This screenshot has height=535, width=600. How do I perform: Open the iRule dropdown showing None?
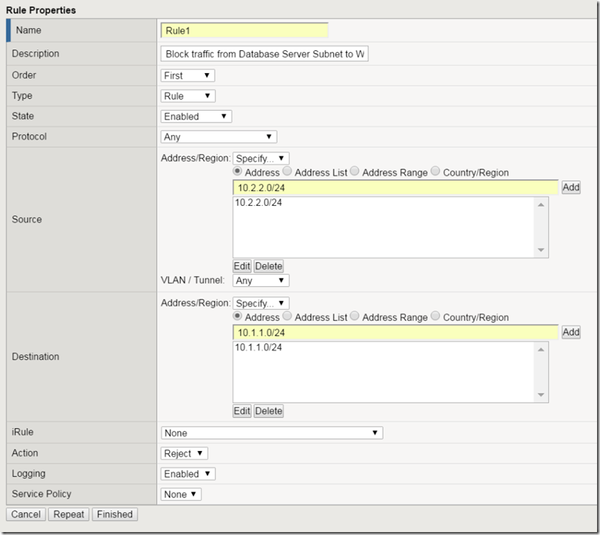272,433
